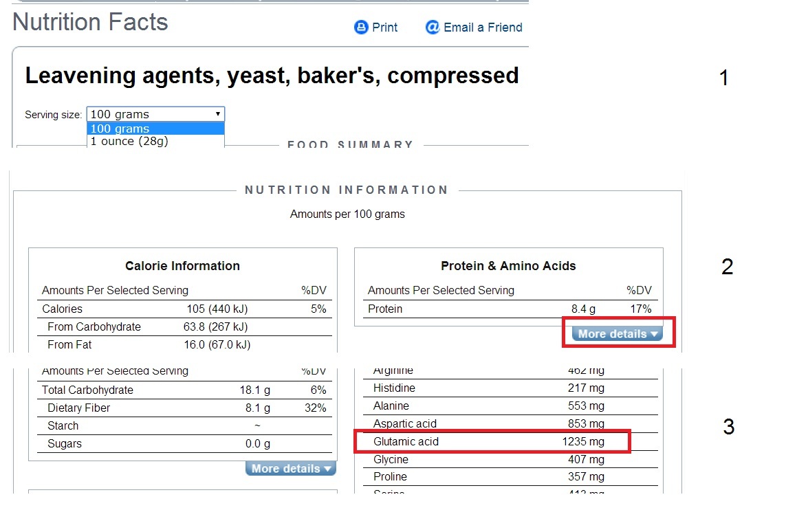Open the Serving size dropdown
Image resolution: width=786 pixels, height=532 pixels.
[x=155, y=114]
